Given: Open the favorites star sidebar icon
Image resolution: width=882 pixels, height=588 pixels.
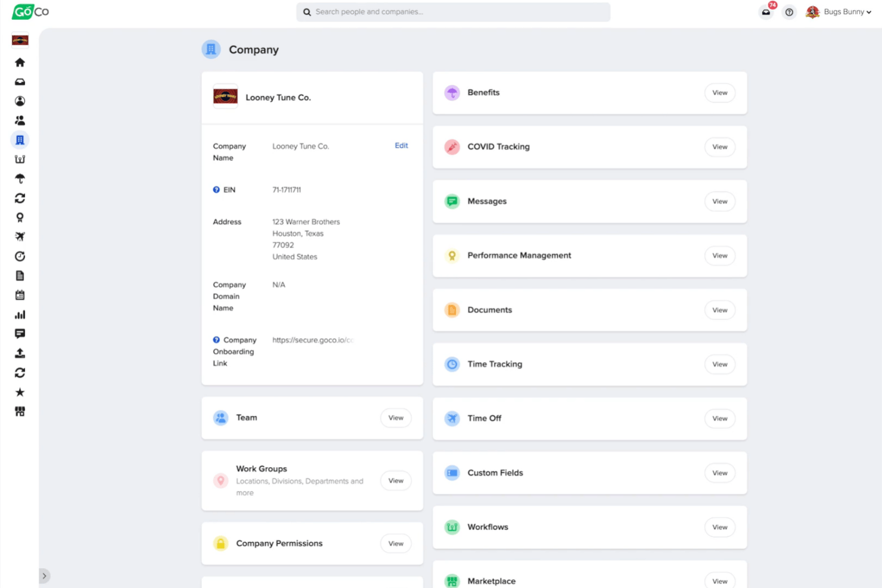Looking at the screenshot, I should click(x=20, y=392).
